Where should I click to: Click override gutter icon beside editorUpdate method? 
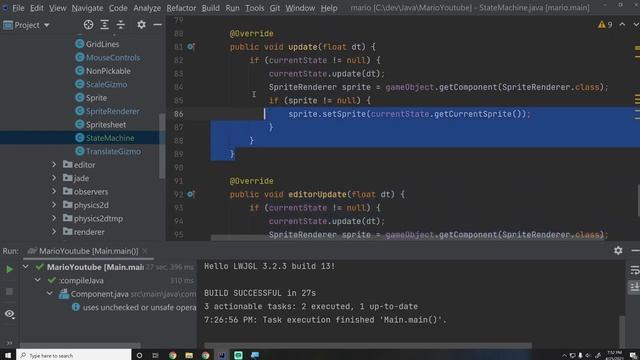(191, 194)
